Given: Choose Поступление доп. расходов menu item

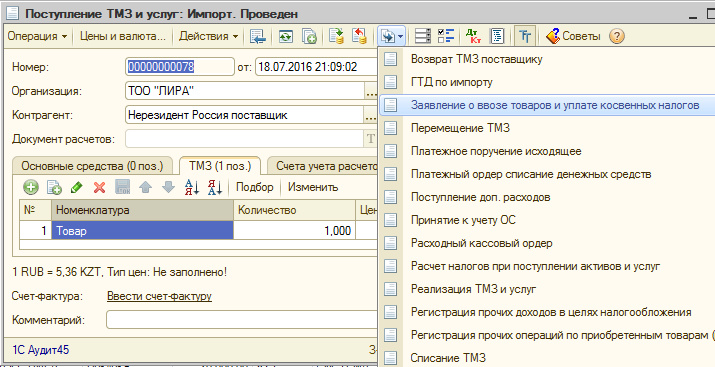Looking at the screenshot, I should coord(547,197).
